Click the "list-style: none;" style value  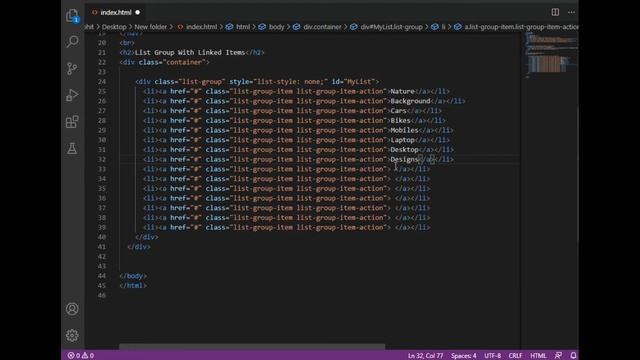pos(290,82)
